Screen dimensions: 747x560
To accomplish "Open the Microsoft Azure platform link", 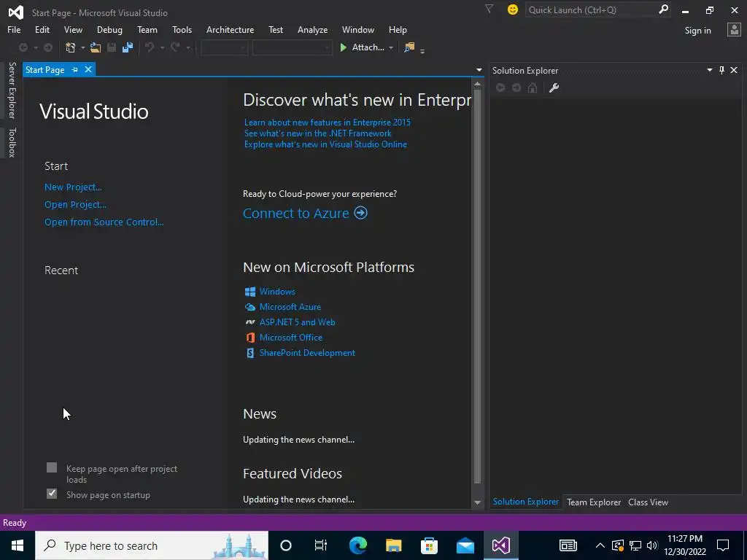I will tap(290, 307).
